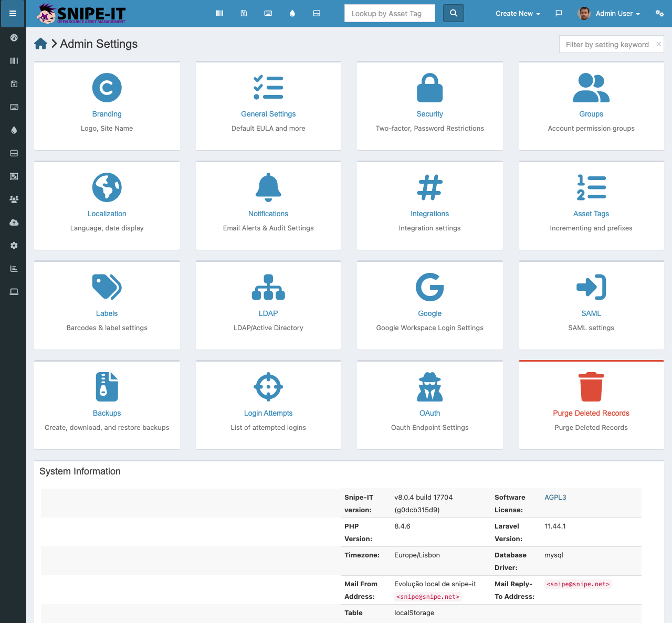Open SAML settings sign-in icon
Viewport: 672px width, 623px height.
[x=591, y=287]
